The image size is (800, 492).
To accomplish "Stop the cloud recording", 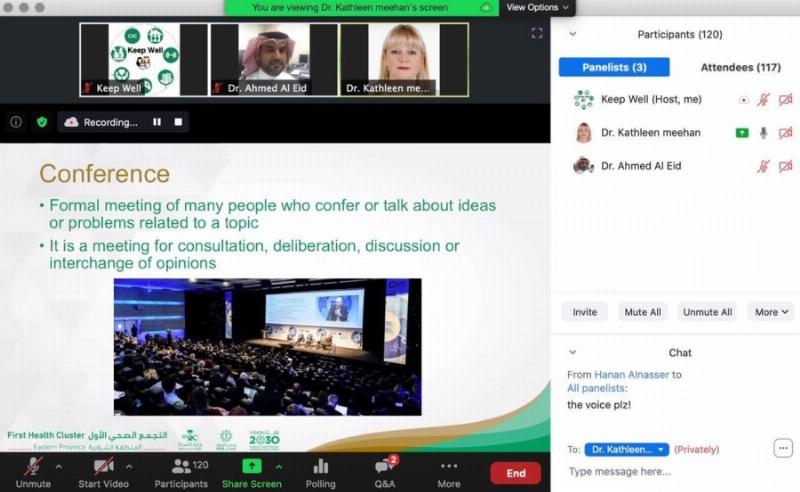I will [178, 122].
